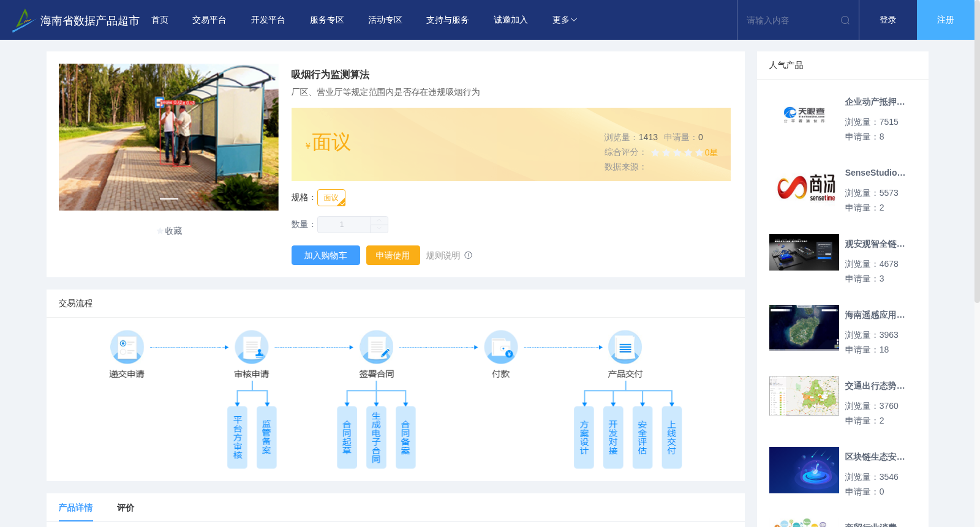
Task: Click the 生成电子合同 sub-step box
Action: pos(376,438)
